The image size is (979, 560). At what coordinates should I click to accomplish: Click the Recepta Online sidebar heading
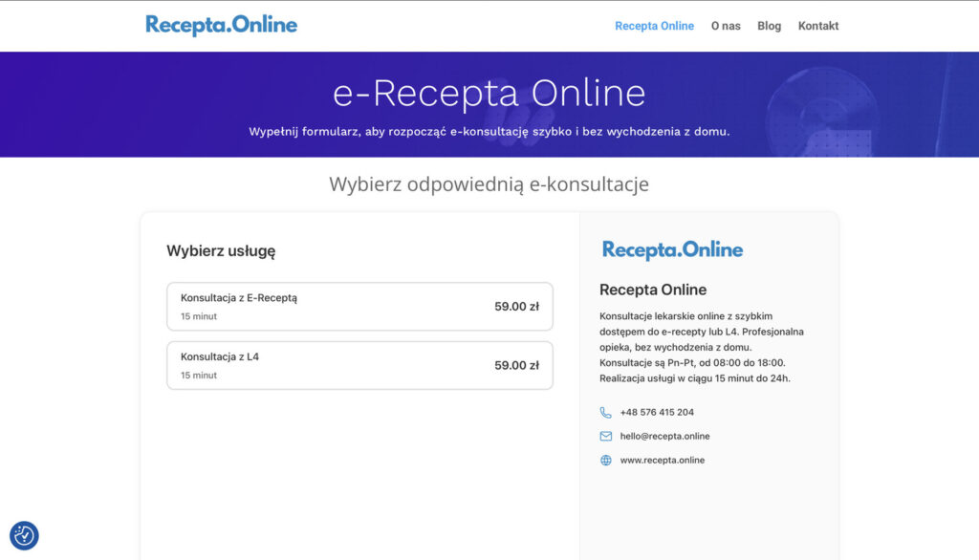[x=653, y=290]
